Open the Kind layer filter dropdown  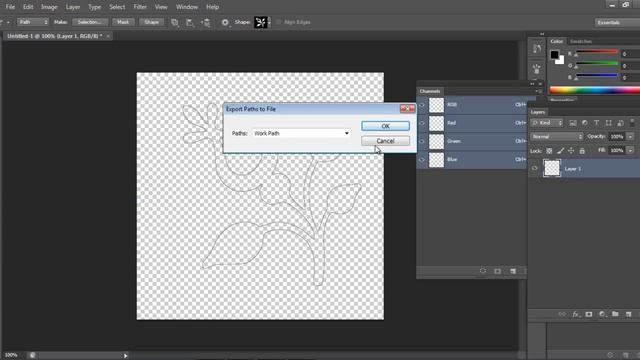click(x=547, y=123)
